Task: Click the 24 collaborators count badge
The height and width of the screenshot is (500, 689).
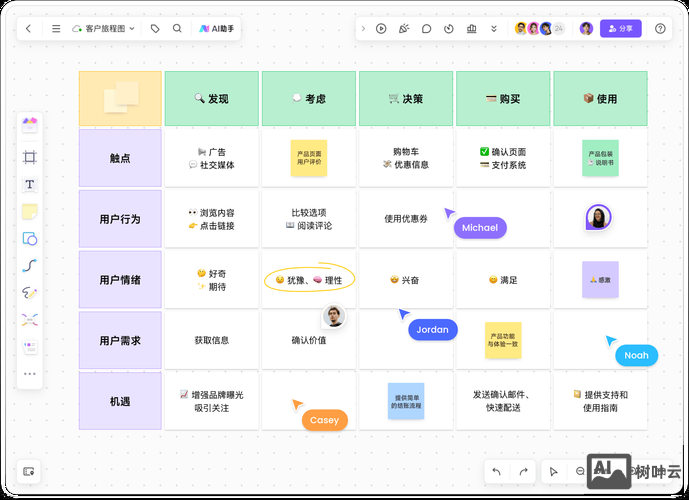Action: (x=558, y=29)
